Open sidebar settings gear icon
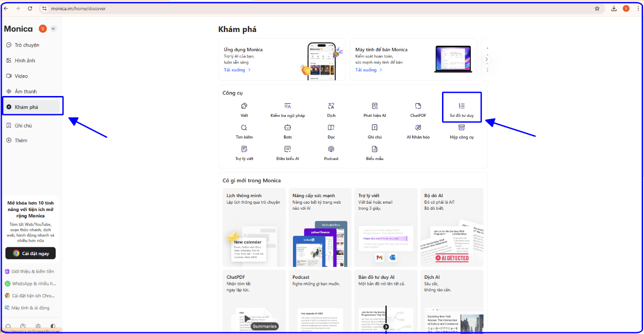This screenshot has height=334, width=644. (38, 327)
